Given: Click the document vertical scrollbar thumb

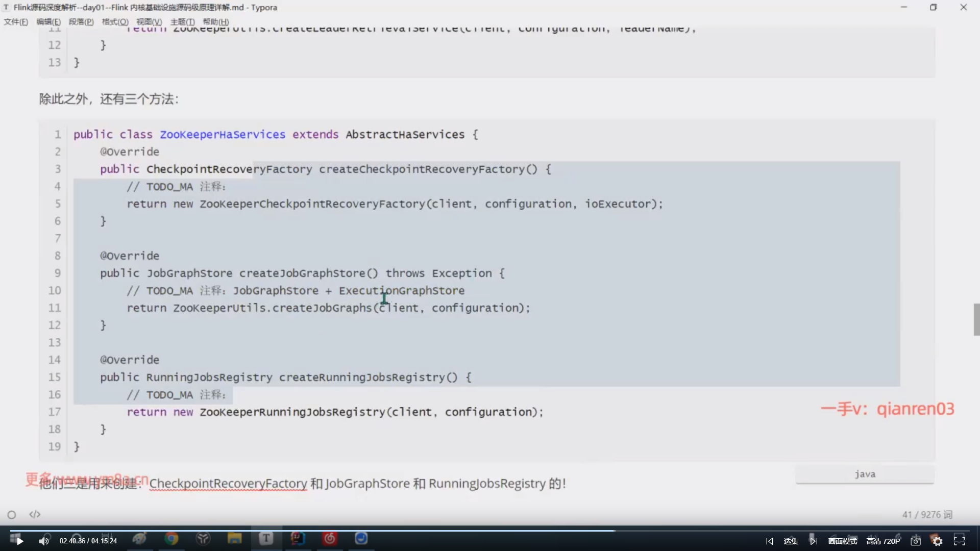Looking at the screenshot, I should (x=976, y=319).
